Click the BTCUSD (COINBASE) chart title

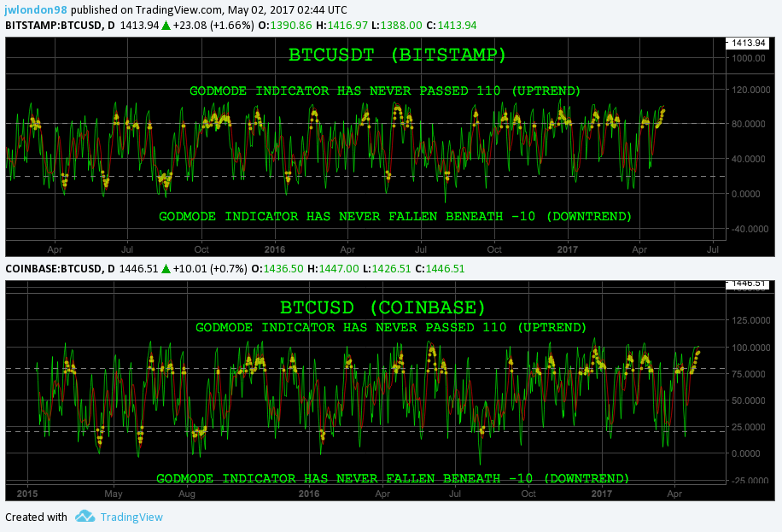[x=383, y=307]
